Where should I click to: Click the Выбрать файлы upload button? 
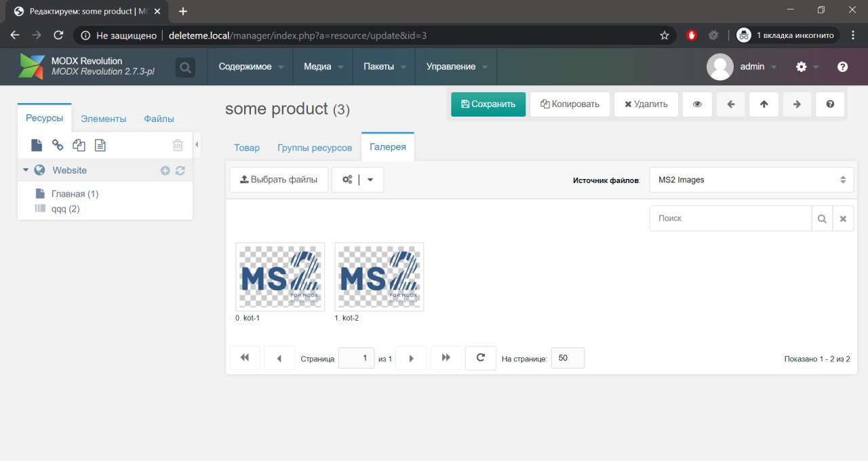pyautogui.click(x=279, y=180)
